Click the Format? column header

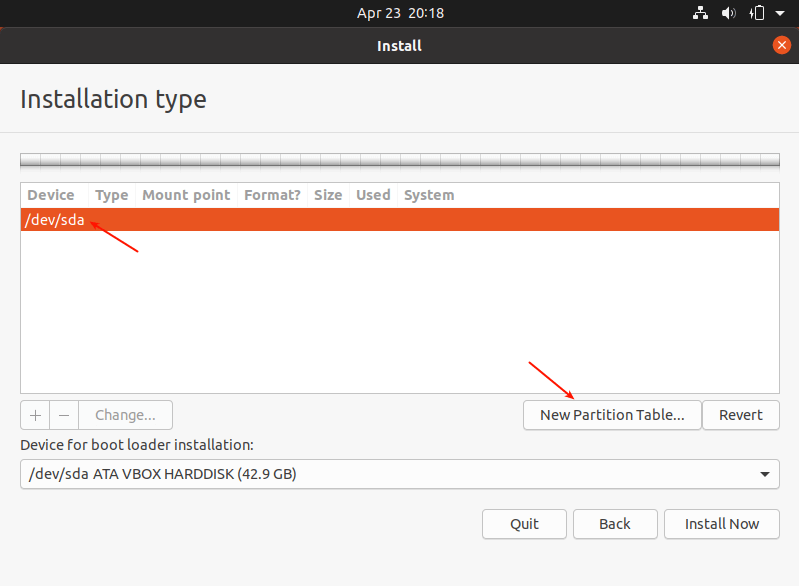[x=272, y=195]
